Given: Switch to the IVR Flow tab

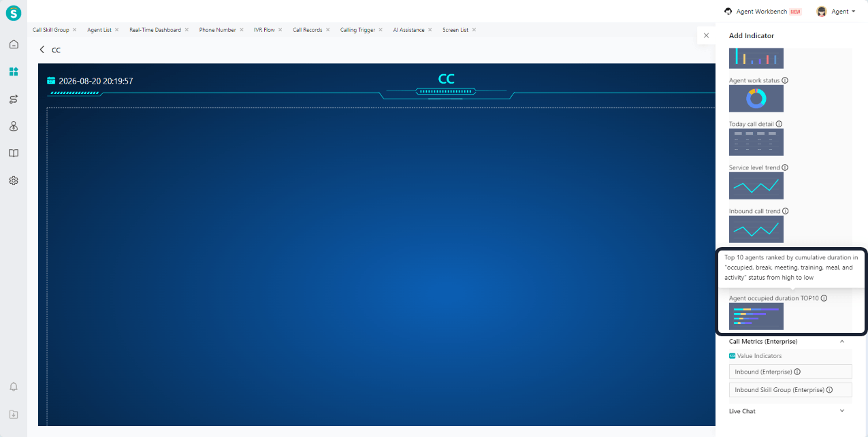Looking at the screenshot, I should [x=264, y=30].
